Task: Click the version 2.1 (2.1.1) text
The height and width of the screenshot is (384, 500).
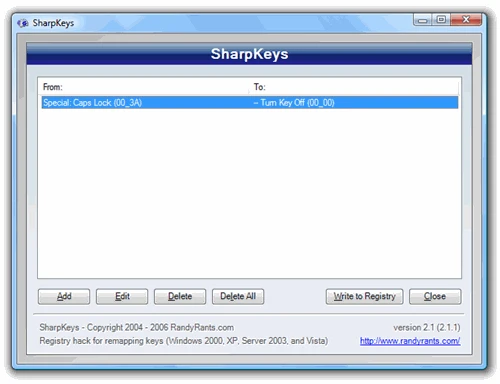Action: pyautogui.click(x=427, y=327)
